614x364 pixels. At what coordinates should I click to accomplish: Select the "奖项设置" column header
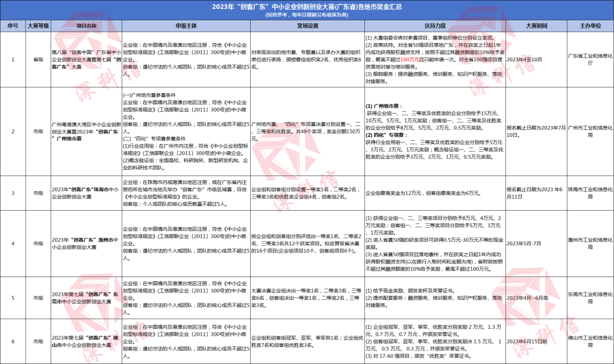click(308, 26)
